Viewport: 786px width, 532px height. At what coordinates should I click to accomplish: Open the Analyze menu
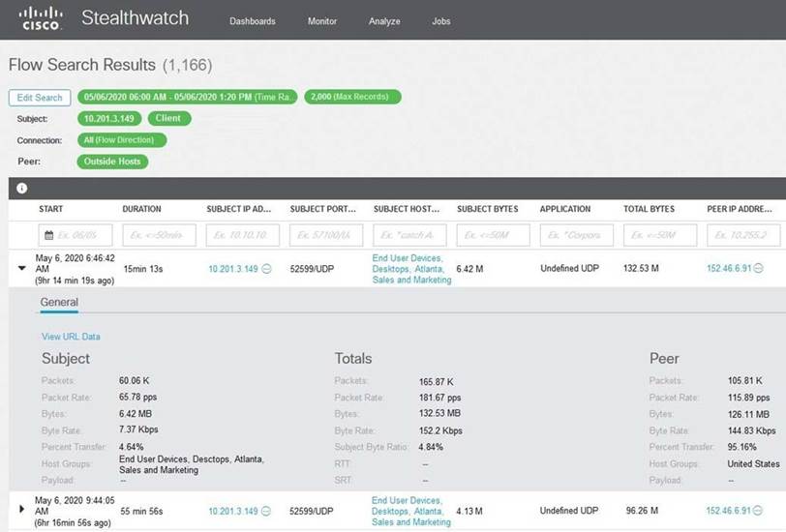tap(384, 21)
